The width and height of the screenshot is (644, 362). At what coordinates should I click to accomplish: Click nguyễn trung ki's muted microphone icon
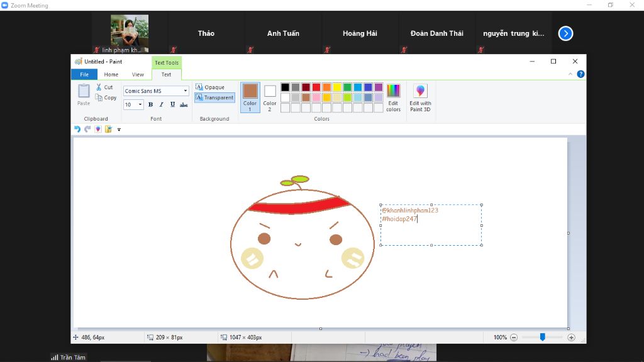(x=481, y=50)
